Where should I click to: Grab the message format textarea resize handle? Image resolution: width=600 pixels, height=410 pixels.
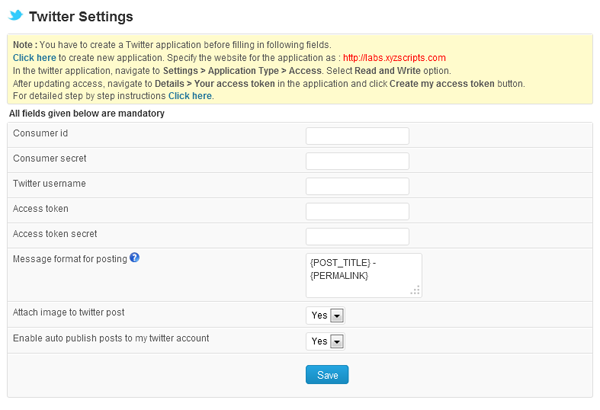[415, 291]
